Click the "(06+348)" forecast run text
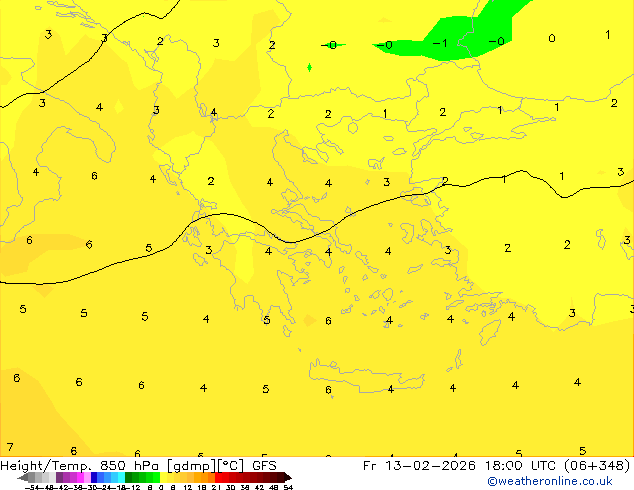This screenshot has height=490, width=634. pos(598,466)
